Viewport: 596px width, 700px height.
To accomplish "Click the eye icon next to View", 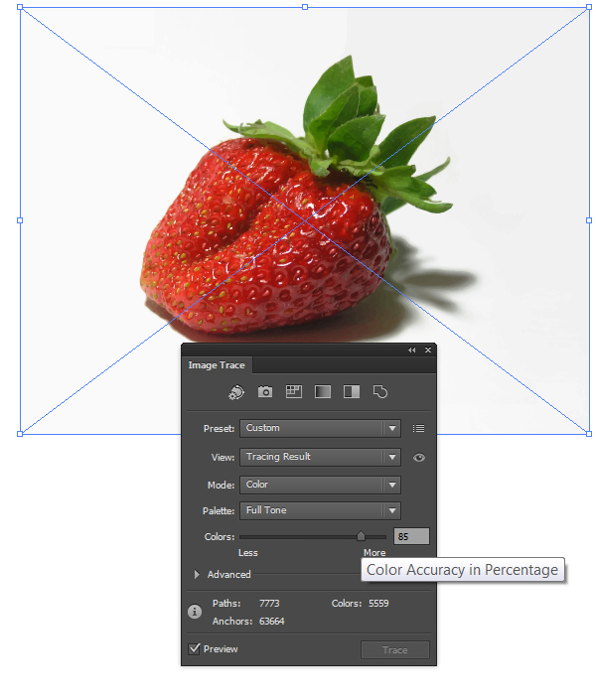I will [x=418, y=458].
